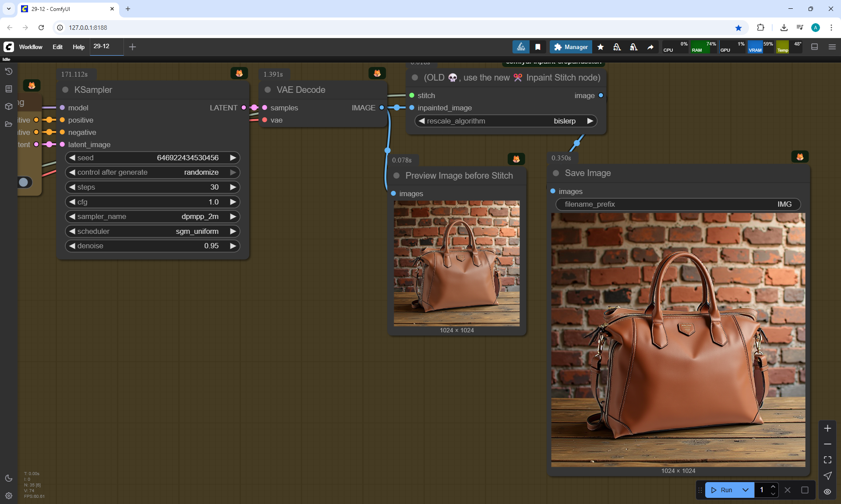Click the steps value 30 field

point(152,187)
